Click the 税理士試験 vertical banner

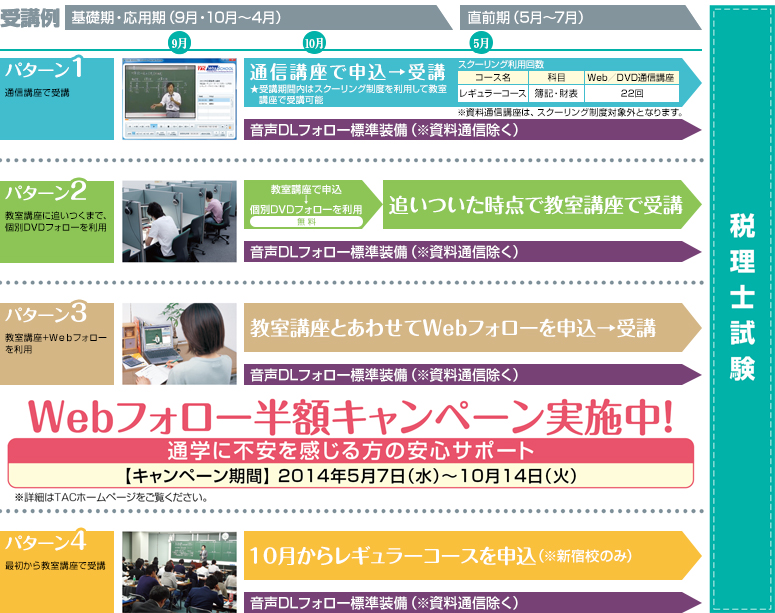point(742,300)
